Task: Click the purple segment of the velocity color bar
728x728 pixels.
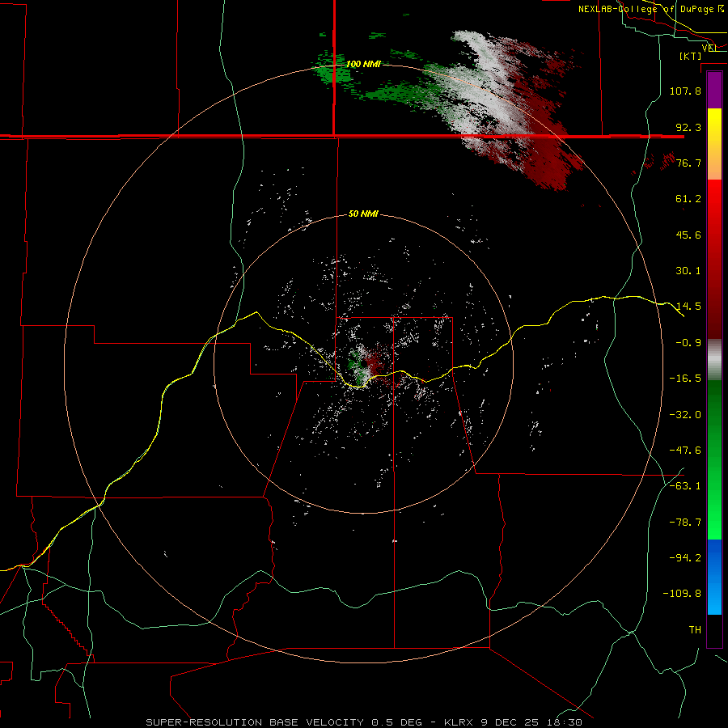Action: click(714, 91)
